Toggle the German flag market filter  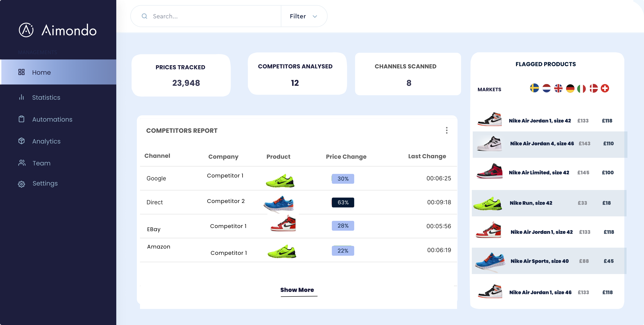(571, 88)
